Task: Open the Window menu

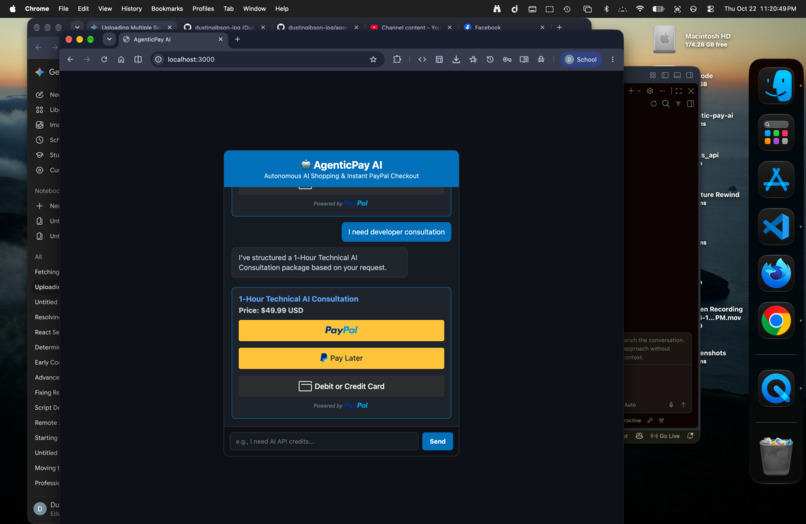Action: 254,9
